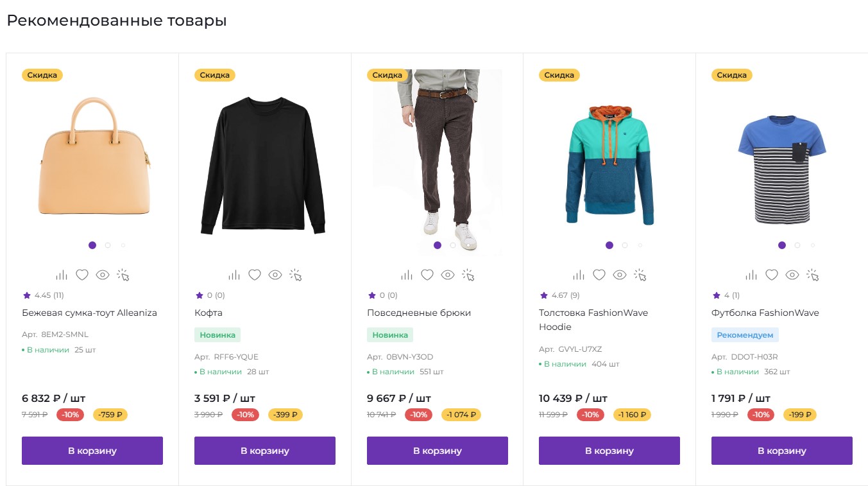
Task: Add beige Alleaniza bag to compare chart
Action: click(x=62, y=275)
